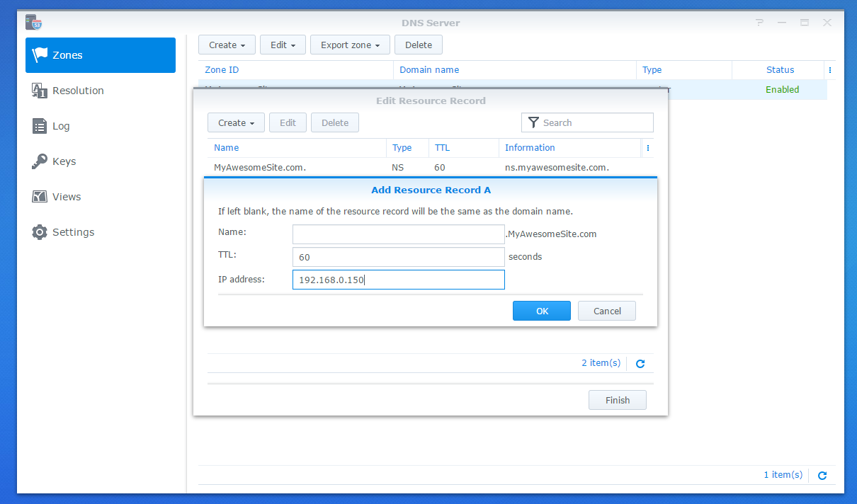
Task: Focus the TTL field showing 60
Action: tap(398, 257)
